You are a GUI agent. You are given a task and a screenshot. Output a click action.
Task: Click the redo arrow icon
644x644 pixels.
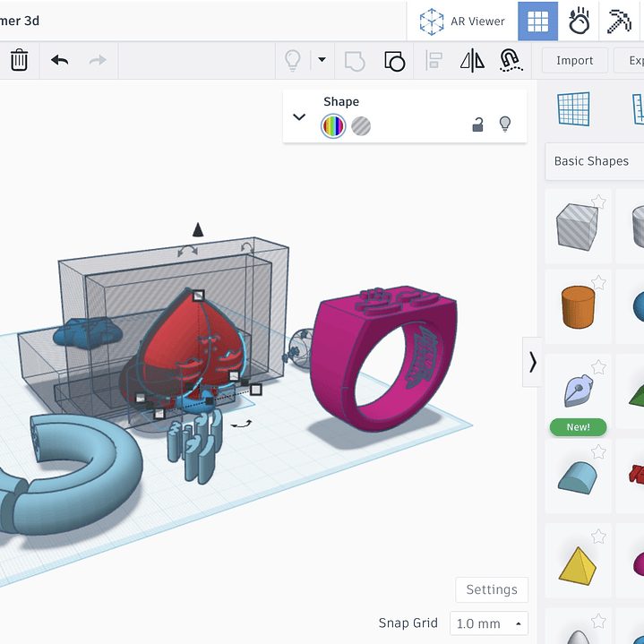pyautogui.click(x=98, y=61)
